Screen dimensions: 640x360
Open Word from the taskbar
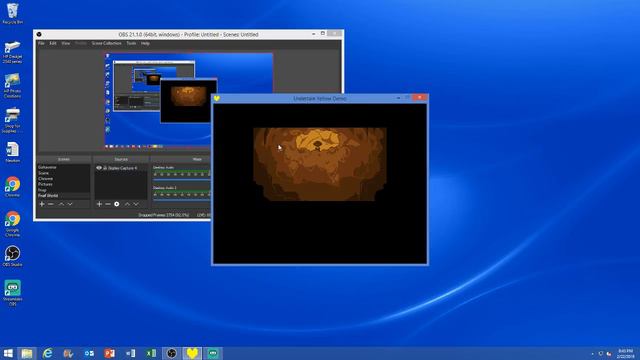[x=130, y=353]
